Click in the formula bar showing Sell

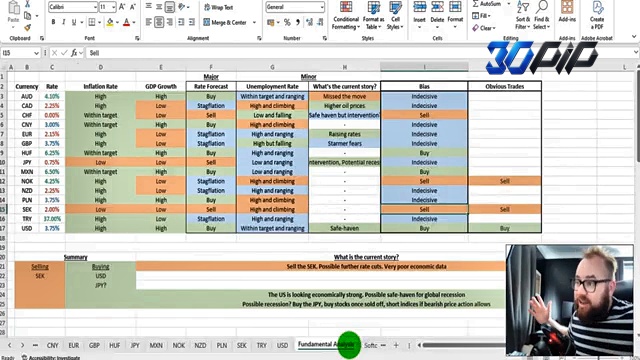tap(359, 53)
